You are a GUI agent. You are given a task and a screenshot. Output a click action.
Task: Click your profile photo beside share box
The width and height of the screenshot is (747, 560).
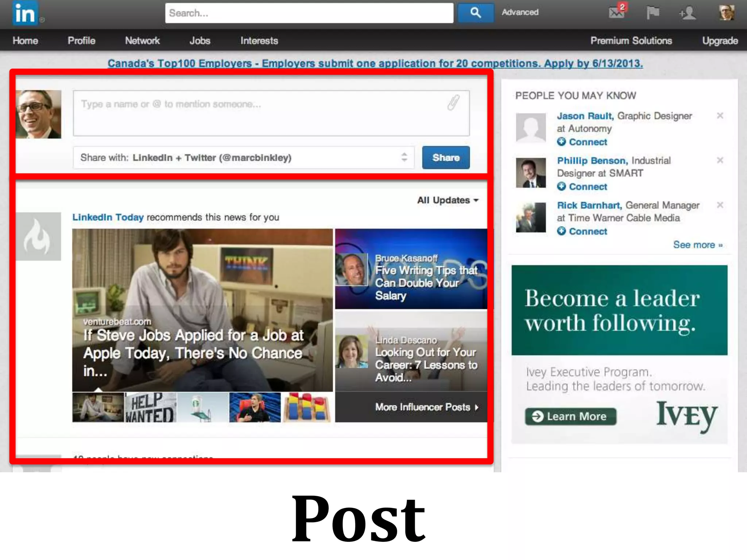click(x=38, y=114)
